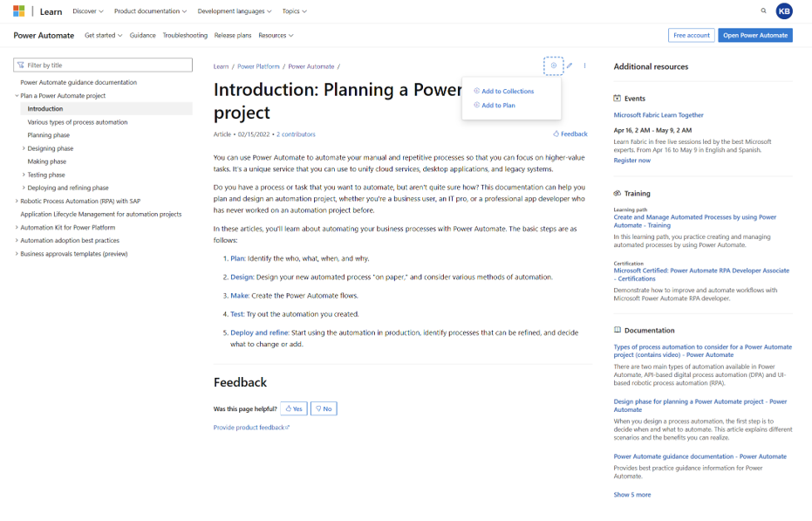Click the Open Power Automate button
Screen dimensions: 812x521
[x=755, y=35]
